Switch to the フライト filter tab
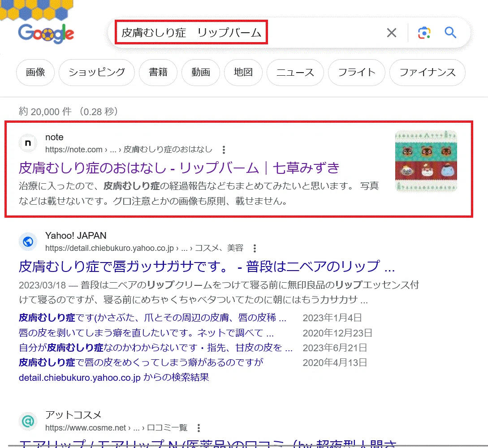Screen dimensions: 488x448 (x=356, y=72)
